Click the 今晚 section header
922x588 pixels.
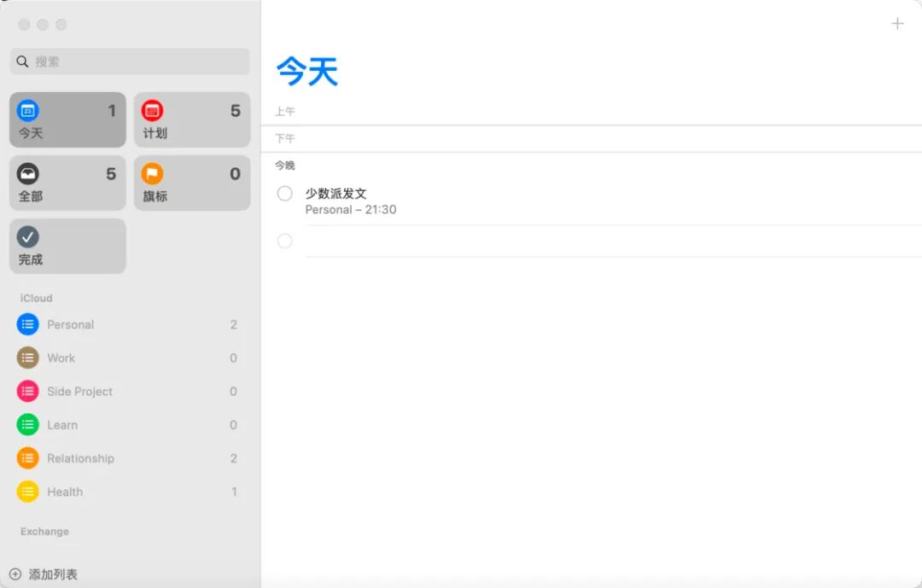pyautogui.click(x=284, y=166)
